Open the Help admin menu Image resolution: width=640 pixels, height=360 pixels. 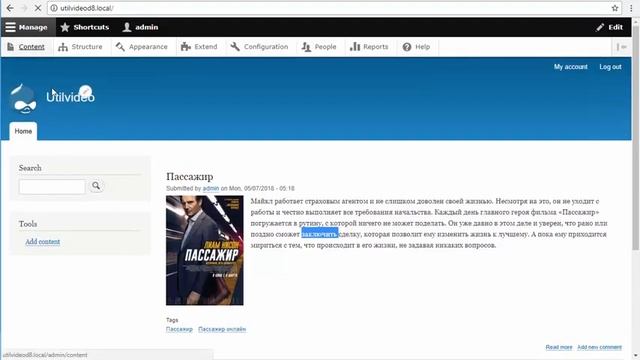[416, 47]
